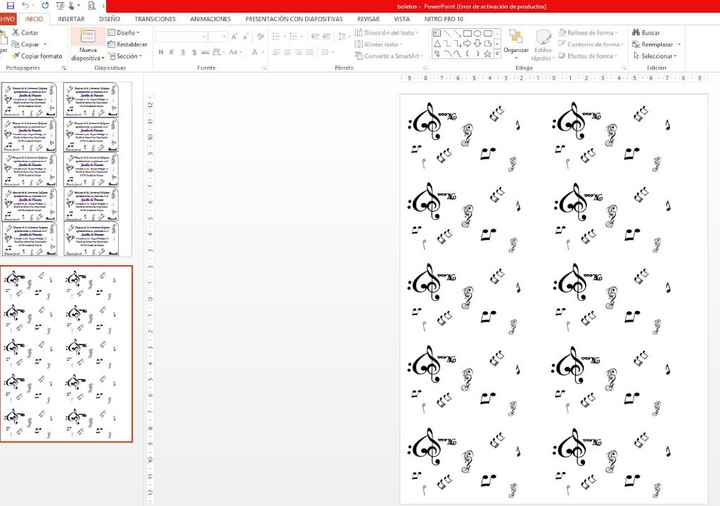This screenshot has width=720, height=506.
Task: Open the NITRO PRO 10 tab
Action: 444,19
